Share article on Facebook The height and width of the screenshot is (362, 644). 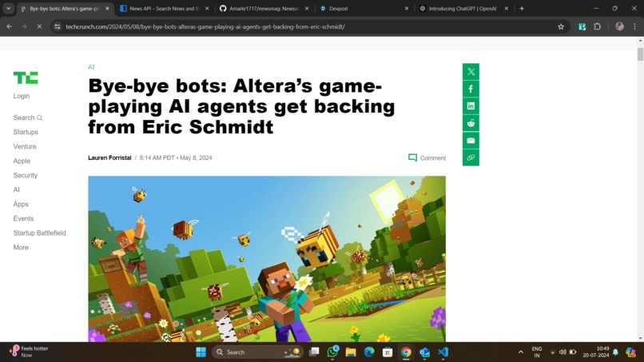471,90
